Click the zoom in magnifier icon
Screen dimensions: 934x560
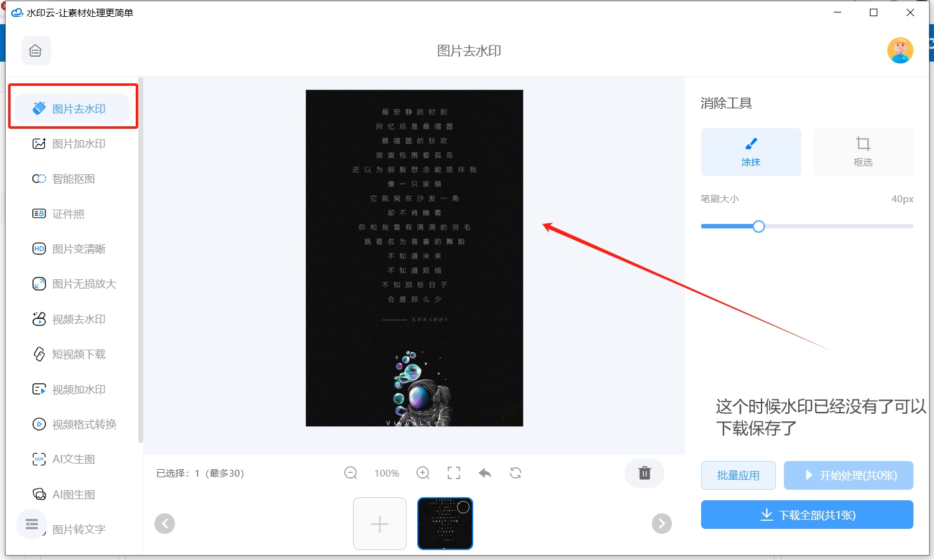click(423, 474)
